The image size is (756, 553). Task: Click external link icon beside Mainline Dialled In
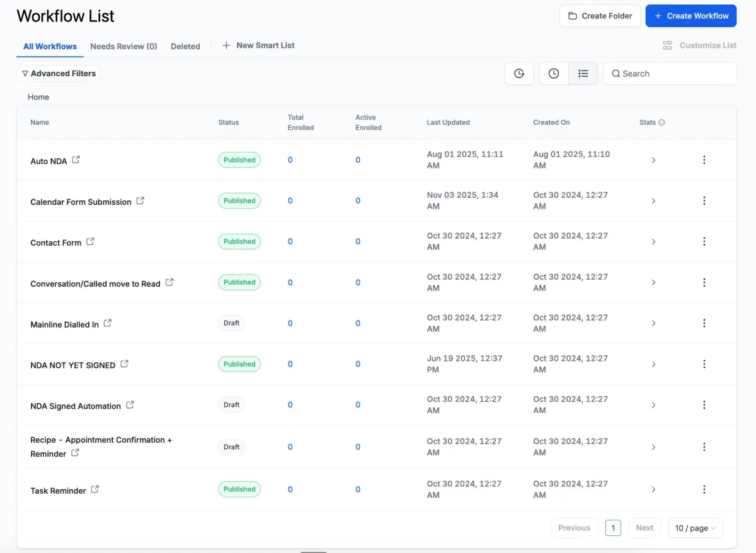click(108, 323)
